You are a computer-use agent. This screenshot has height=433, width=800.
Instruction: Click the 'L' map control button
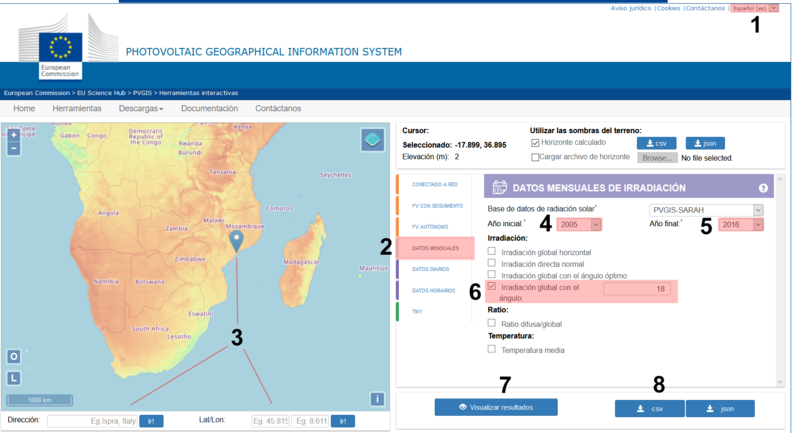click(x=14, y=378)
